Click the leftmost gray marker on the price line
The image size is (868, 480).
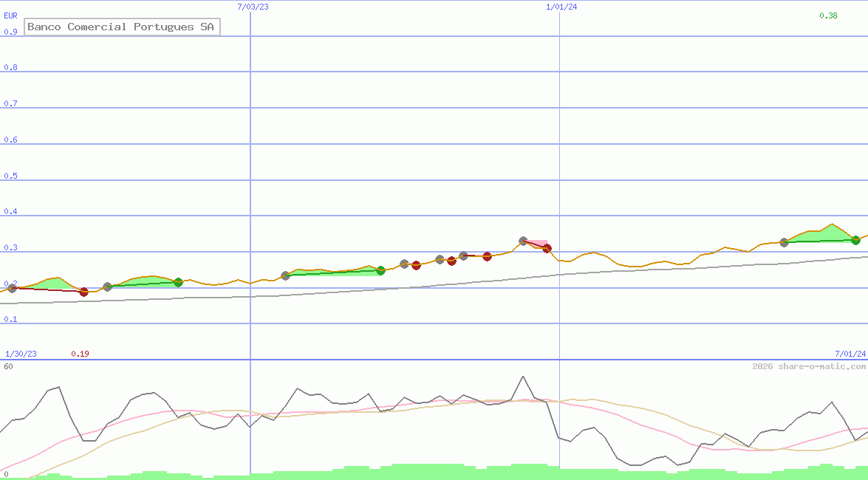point(12,288)
